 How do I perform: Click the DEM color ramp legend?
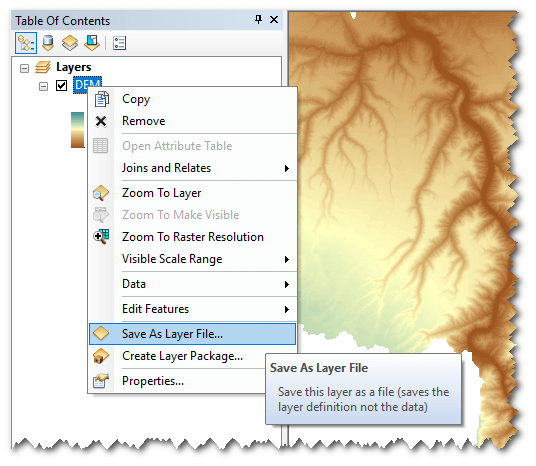point(78,130)
